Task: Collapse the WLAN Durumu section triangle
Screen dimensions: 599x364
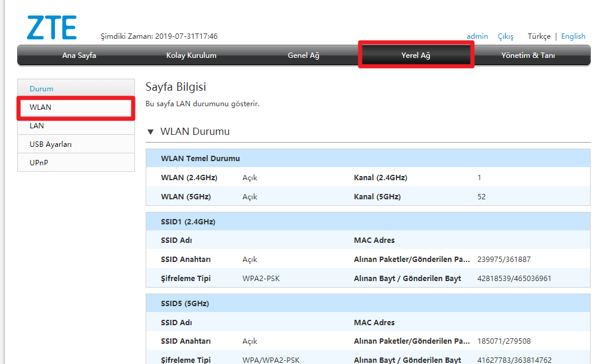Action: point(150,132)
